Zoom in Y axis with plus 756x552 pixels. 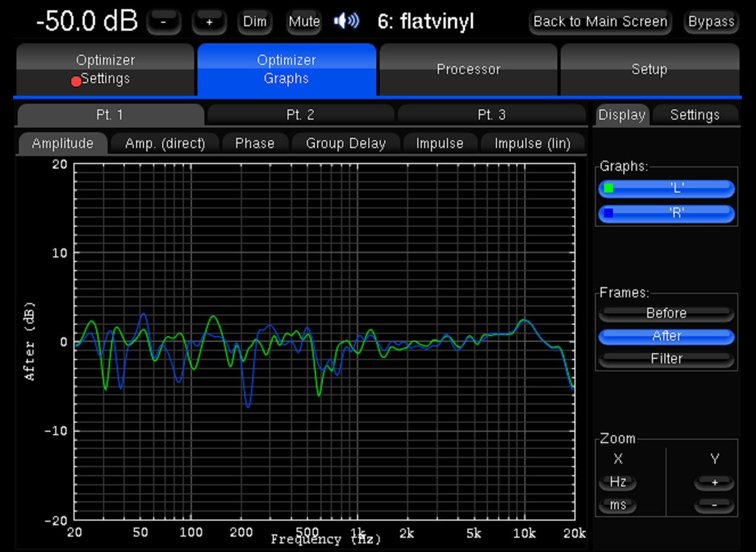pyautogui.click(x=714, y=483)
